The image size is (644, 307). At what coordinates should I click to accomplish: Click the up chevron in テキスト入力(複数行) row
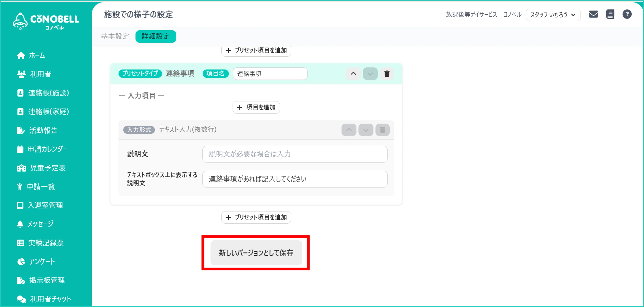(349, 130)
